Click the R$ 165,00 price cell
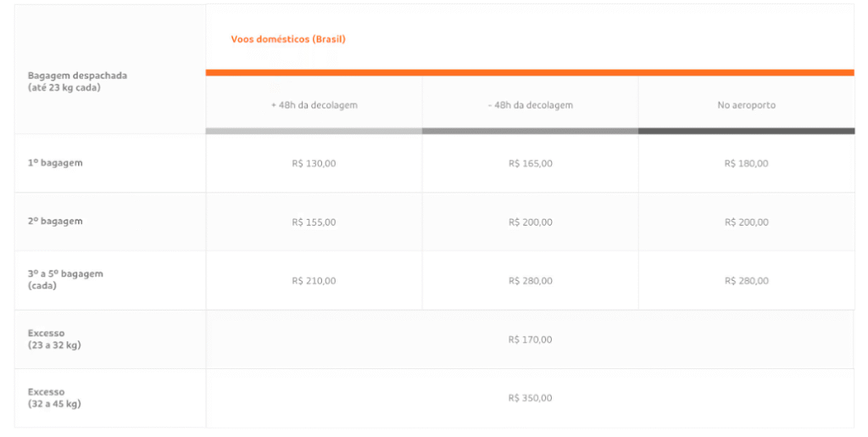Image resolution: width=868 pixels, height=437 pixels. tap(531, 163)
